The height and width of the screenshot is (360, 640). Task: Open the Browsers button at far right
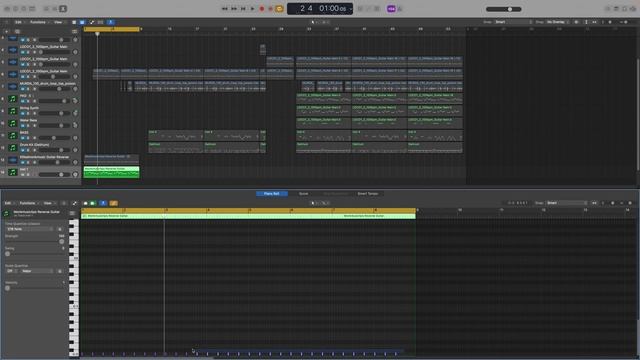633,9
